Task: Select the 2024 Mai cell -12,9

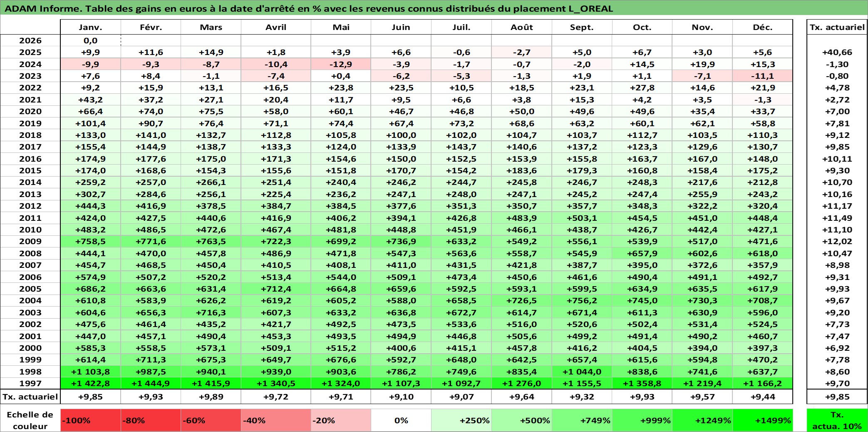Action: click(341, 64)
